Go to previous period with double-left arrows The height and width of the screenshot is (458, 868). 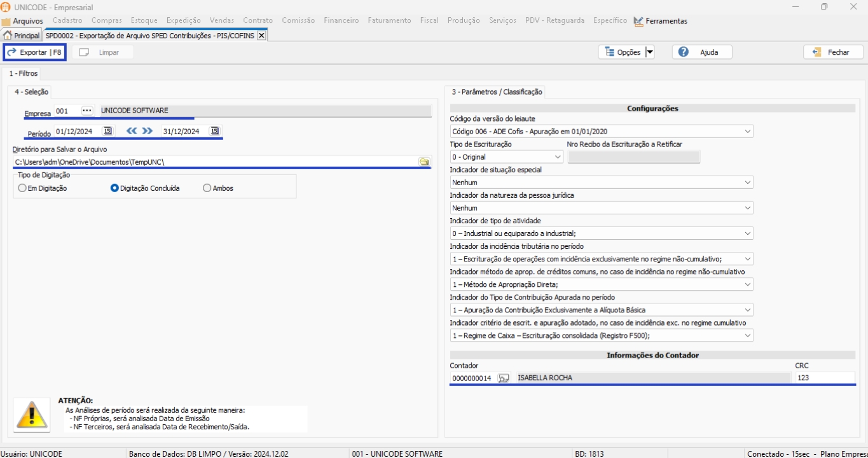tap(132, 131)
